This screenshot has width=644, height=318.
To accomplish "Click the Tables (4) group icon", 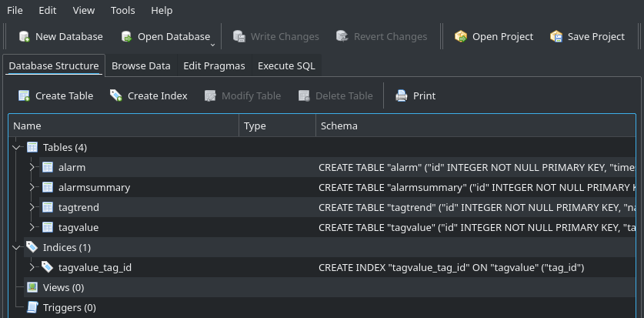I will click(x=32, y=147).
